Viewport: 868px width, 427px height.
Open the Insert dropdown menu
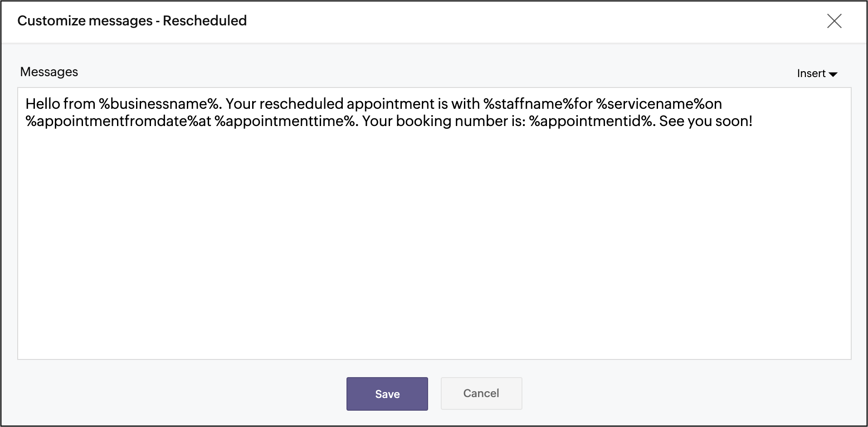click(x=816, y=73)
